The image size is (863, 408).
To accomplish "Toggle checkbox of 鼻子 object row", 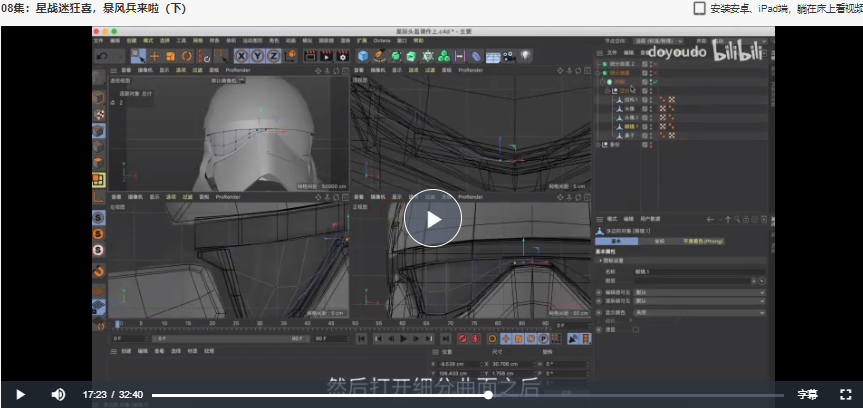I will [644, 135].
